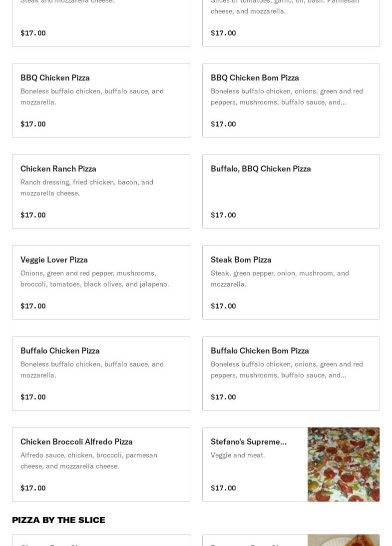
Task: Click the Pizza By The Slice heading
Action: (x=58, y=520)
